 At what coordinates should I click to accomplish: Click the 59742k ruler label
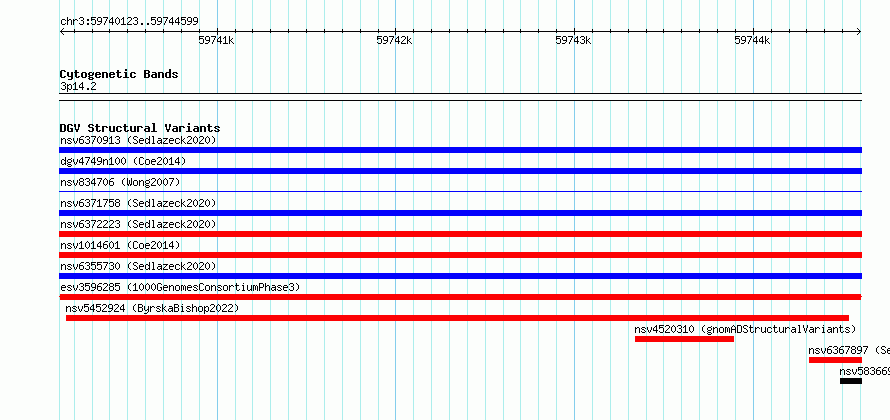tap(394, 40)
